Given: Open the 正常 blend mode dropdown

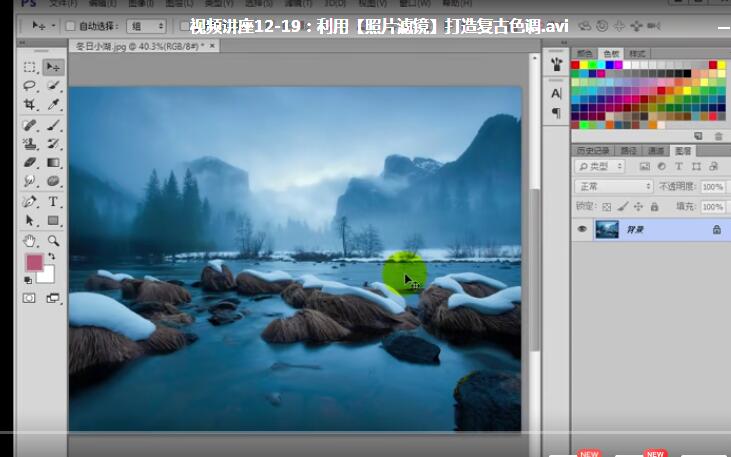Looking at the screenshot, I should tap(613, 187).
